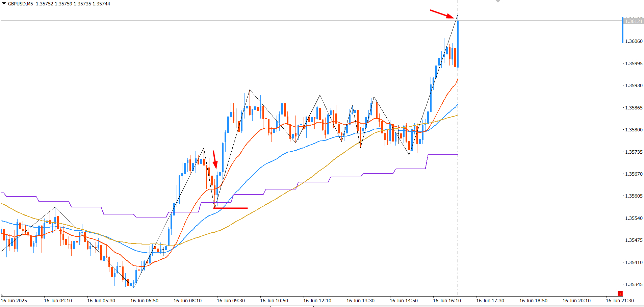Click the 16 Jun 08:10 time label
The width and height of the screenshot is (644, 307).
pos(187,301)
